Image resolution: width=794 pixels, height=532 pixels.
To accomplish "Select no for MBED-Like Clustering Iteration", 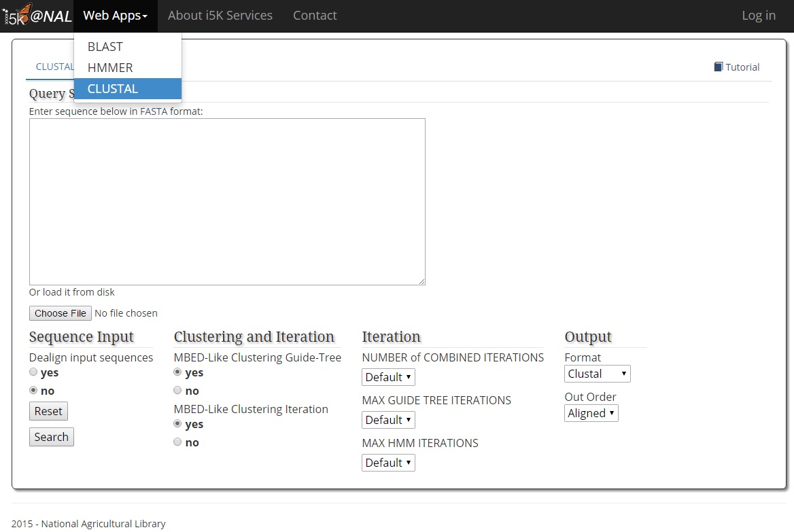I will click(x=178, y=442).
